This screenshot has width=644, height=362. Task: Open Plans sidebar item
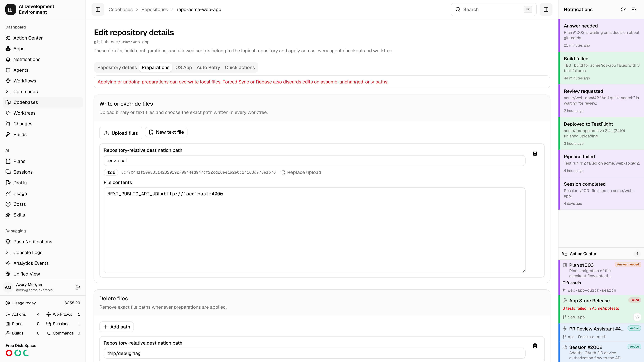click(43, 161)
